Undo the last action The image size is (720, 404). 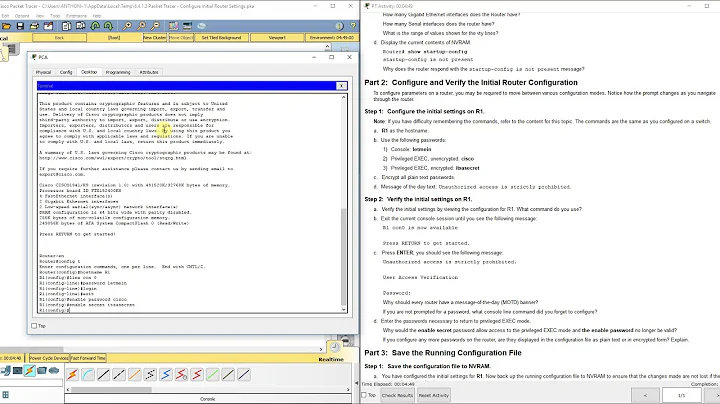(x=95, y=26)
